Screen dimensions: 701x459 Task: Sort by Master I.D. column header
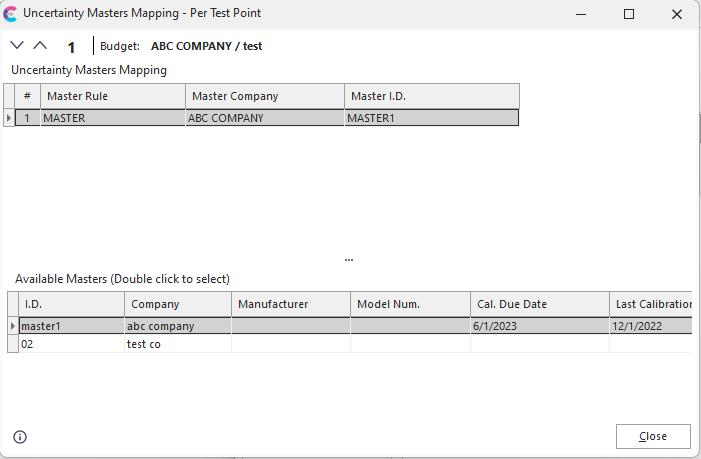coord(431,96)
